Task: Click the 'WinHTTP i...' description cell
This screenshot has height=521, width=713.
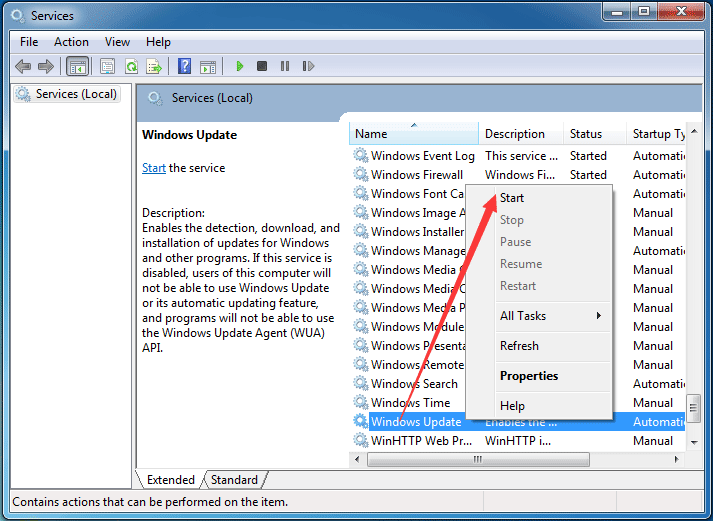Action: click(518, 441)
